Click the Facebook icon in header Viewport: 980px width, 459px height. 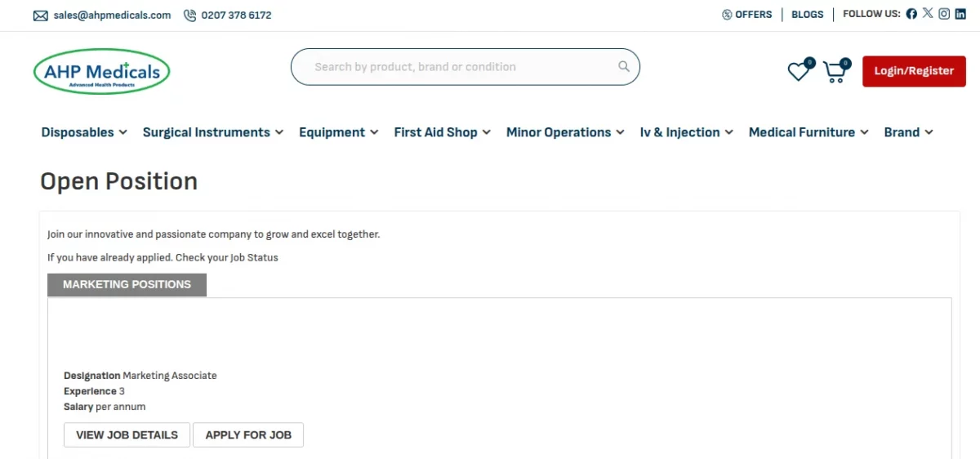pos(911,14)
